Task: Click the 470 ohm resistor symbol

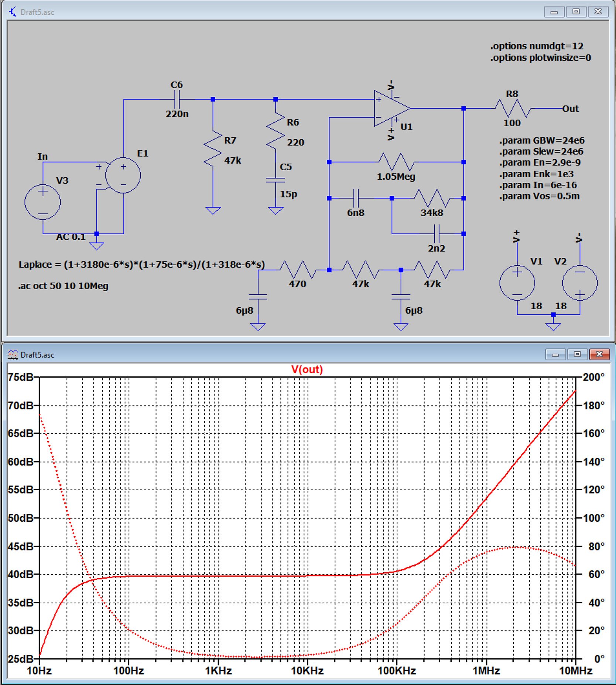Action: click(298, 270)
